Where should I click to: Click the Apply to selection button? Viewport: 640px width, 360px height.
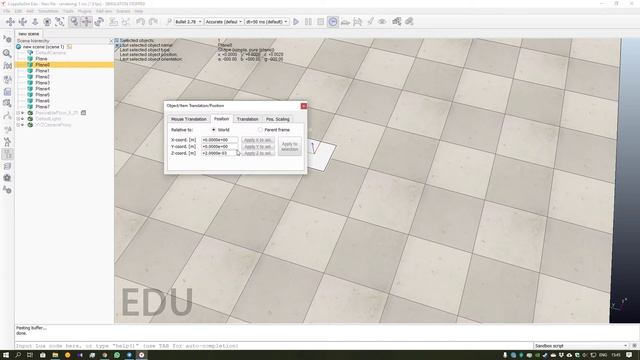290,147
